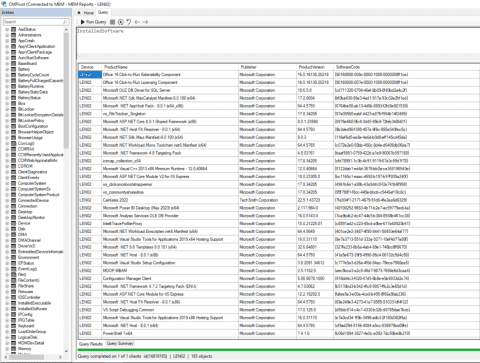Click the magnifier icon in Search box
Image resolution: width=480 pixels, height=363 pixels.
tap(65, 22)
